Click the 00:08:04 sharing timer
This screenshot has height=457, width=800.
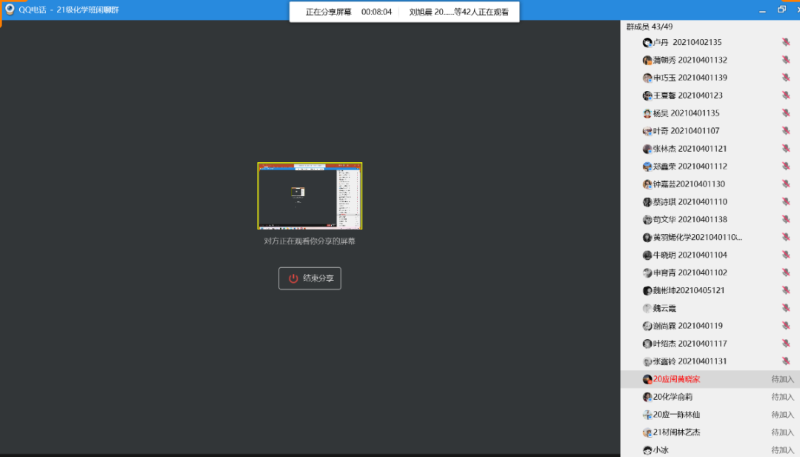377,12
